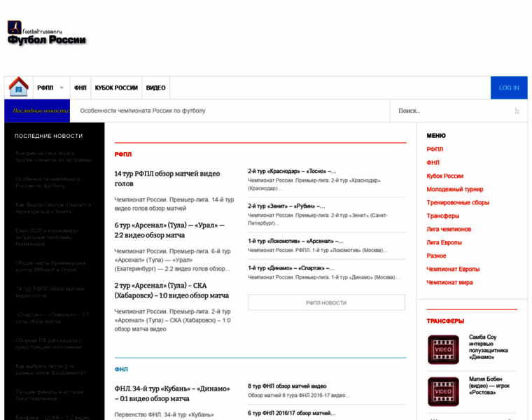Open 2-й тур Зенит – Рубин link
Image resolution: width=532 pixels, height=420 pixels.
point(286,206)
